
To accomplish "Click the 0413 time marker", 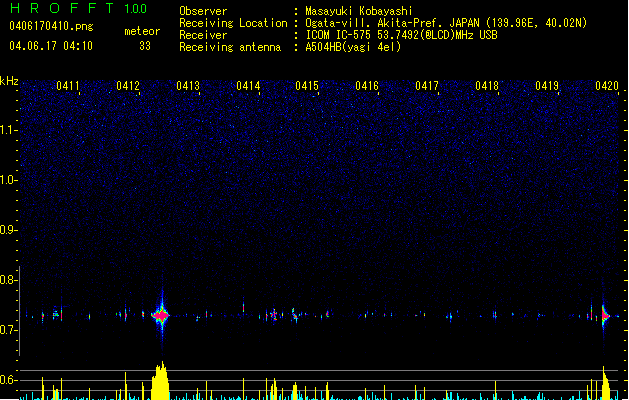I will coord(188,86).
